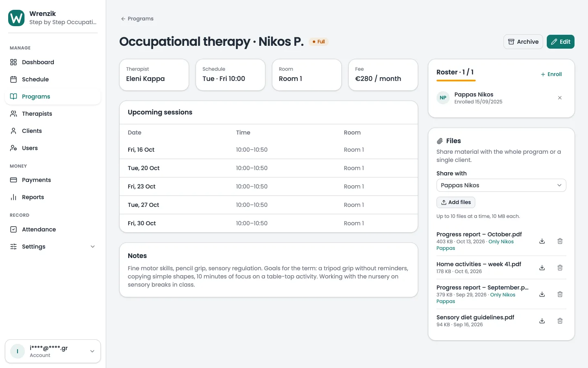Download Progress report – October.pdf
The height and width of the screenshot is (368, 588).
pyautogui.click(x=542, y=241)
